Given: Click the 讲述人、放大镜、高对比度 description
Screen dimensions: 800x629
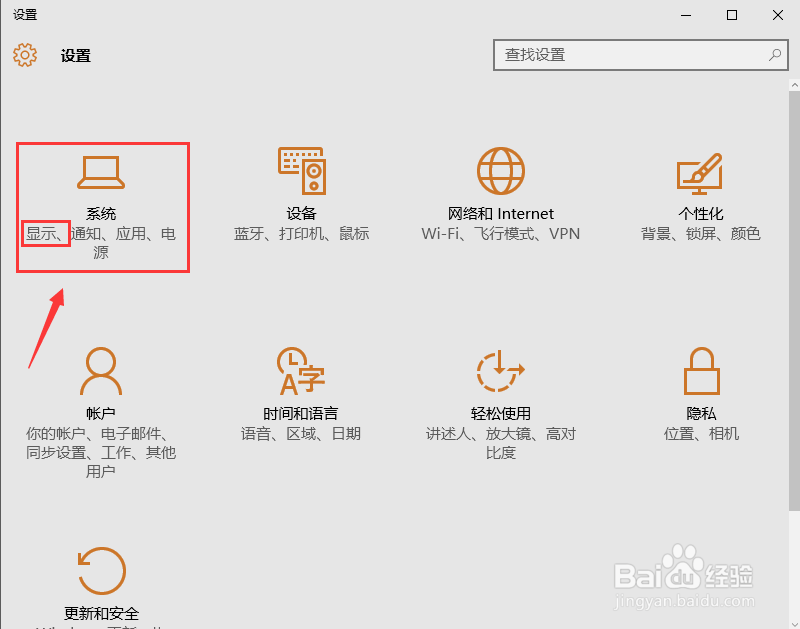Looking at the screenshot, I should tap(501, 443).
